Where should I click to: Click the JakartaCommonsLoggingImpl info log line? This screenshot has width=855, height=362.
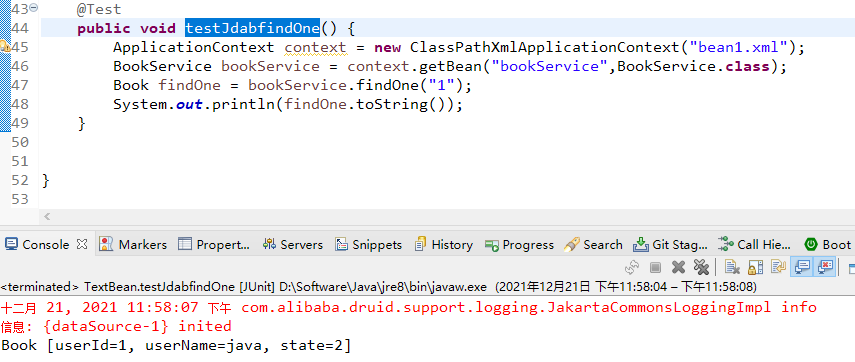tap(408, 307)
